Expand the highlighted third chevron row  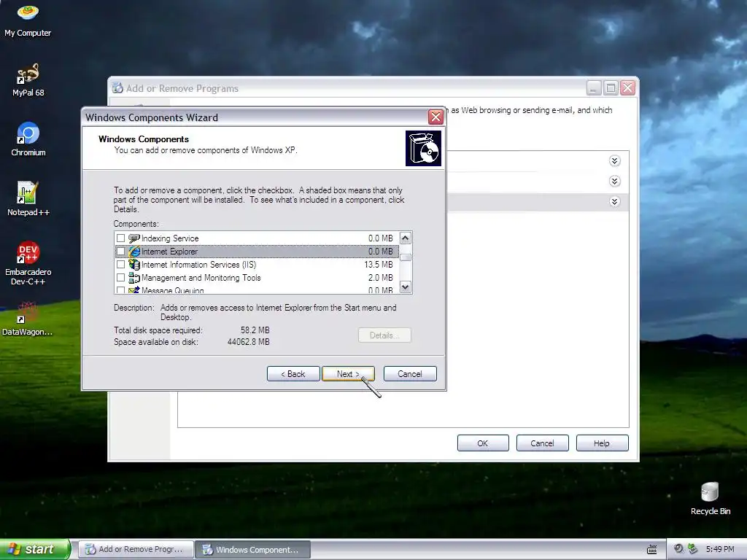[614, 202]
